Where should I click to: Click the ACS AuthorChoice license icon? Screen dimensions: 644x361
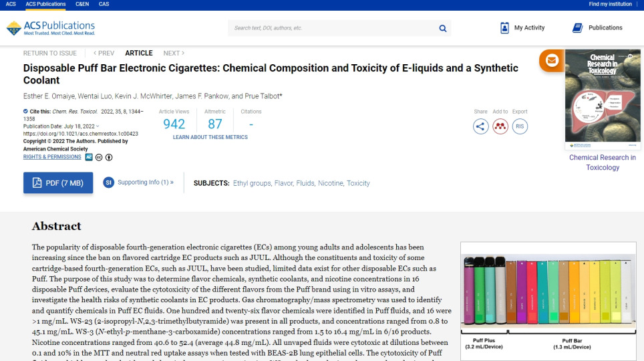coord(89,157)
